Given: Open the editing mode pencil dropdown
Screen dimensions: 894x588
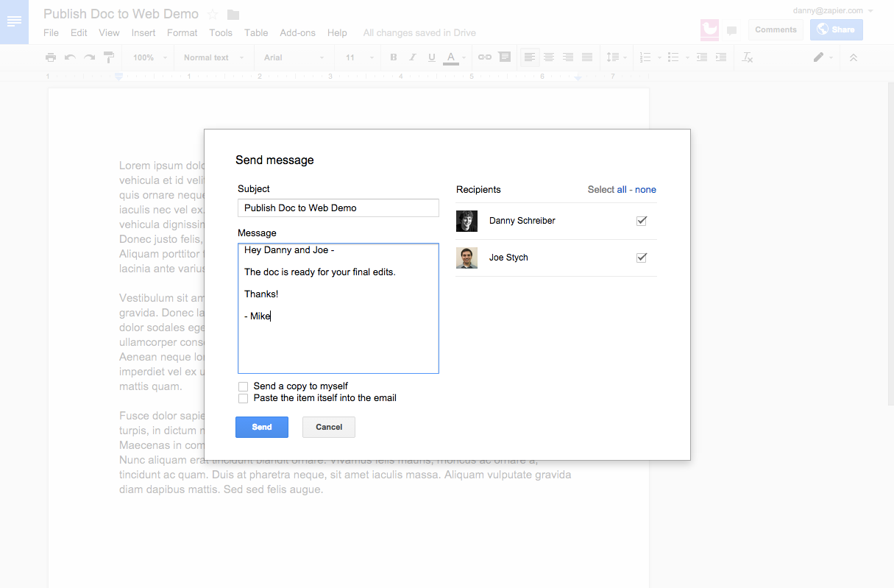Looking at the screenshot, I should pos(823,57).
